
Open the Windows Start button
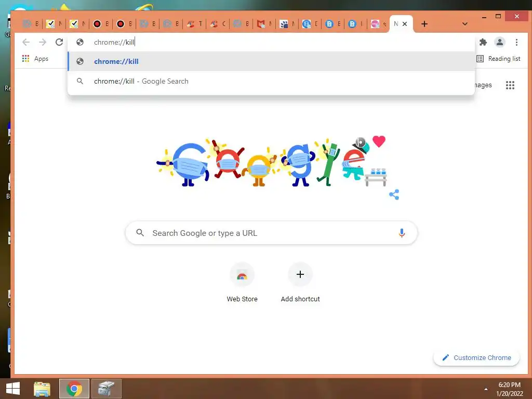13,389
